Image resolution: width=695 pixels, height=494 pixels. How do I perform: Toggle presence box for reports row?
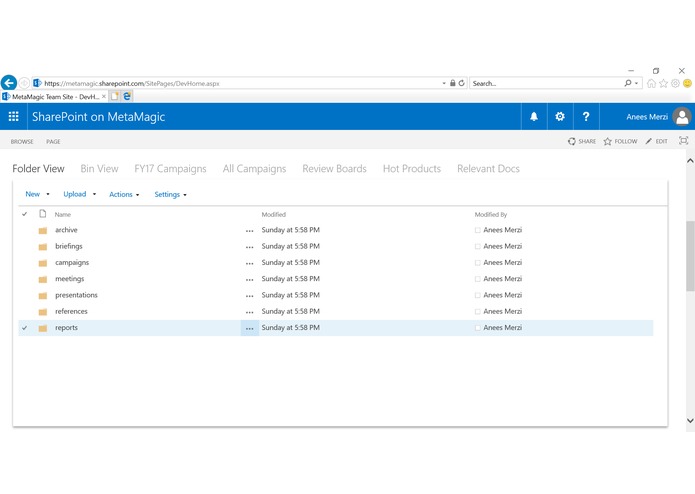click(477, 328)
